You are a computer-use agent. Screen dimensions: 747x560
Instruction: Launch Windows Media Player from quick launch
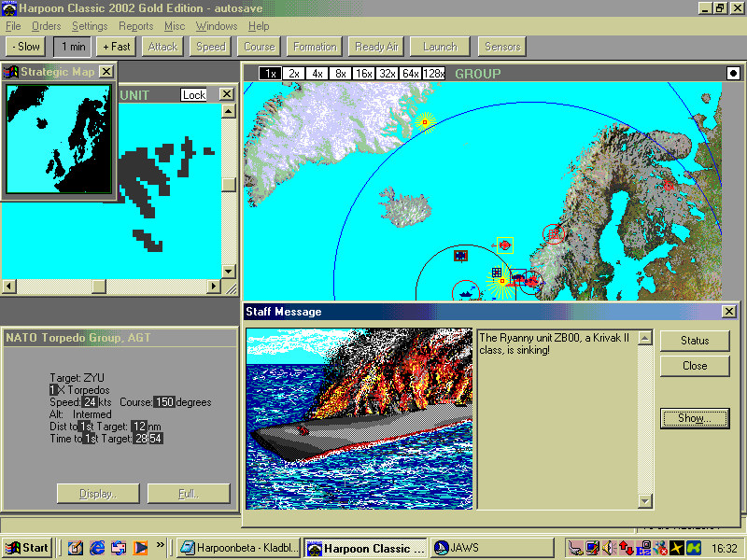coord(141,548)
